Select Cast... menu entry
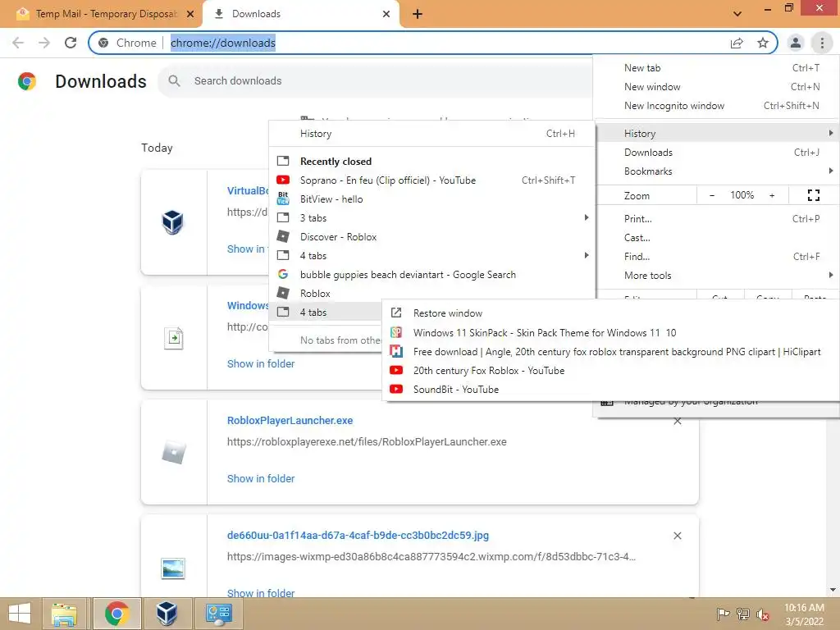The image size is (840, 630). click(x=717, y=237)
